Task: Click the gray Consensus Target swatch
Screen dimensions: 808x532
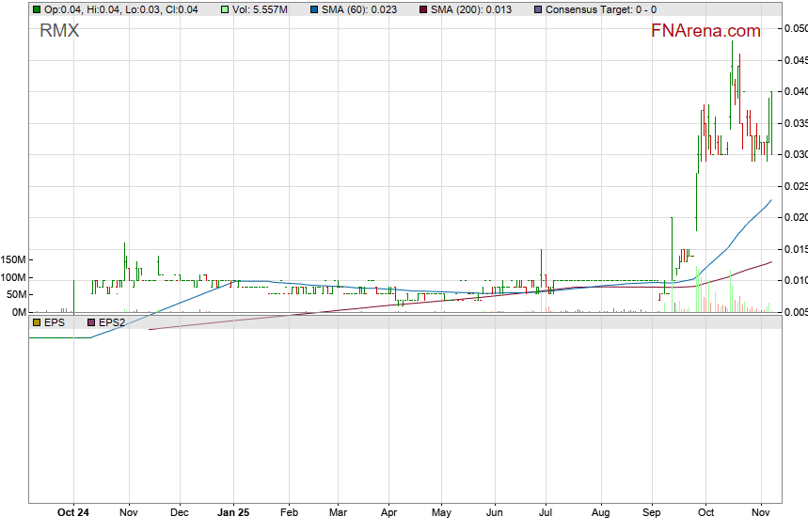Action: [x=537, y=9]
